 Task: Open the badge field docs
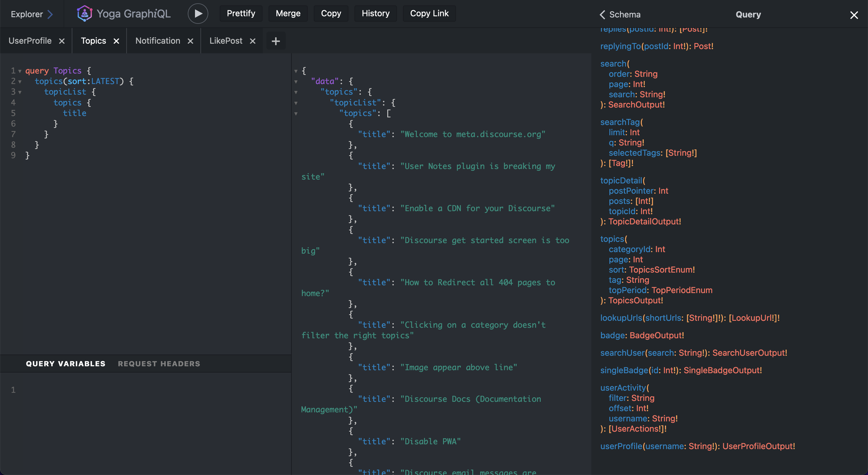tap(612, 335)
